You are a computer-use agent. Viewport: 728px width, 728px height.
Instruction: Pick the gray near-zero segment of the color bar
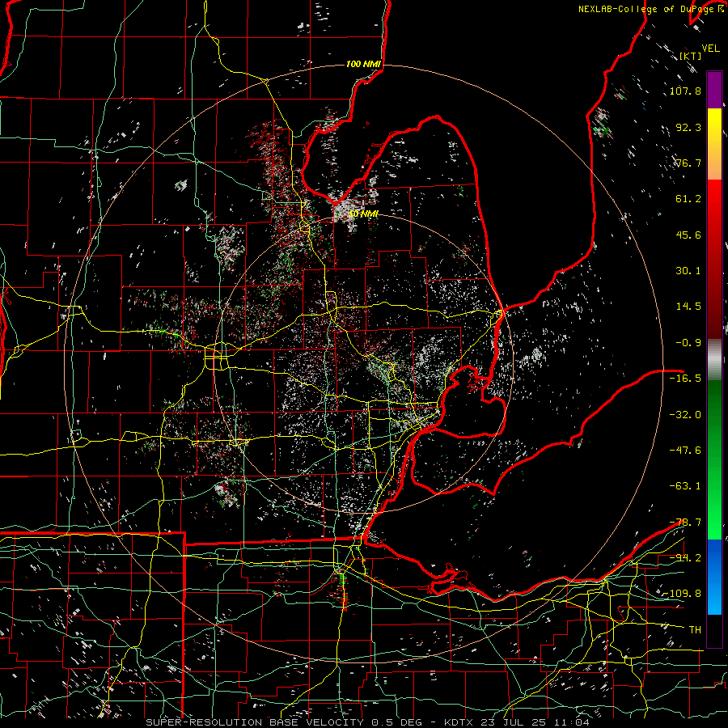pyautogui.click(x=714, y=360)
